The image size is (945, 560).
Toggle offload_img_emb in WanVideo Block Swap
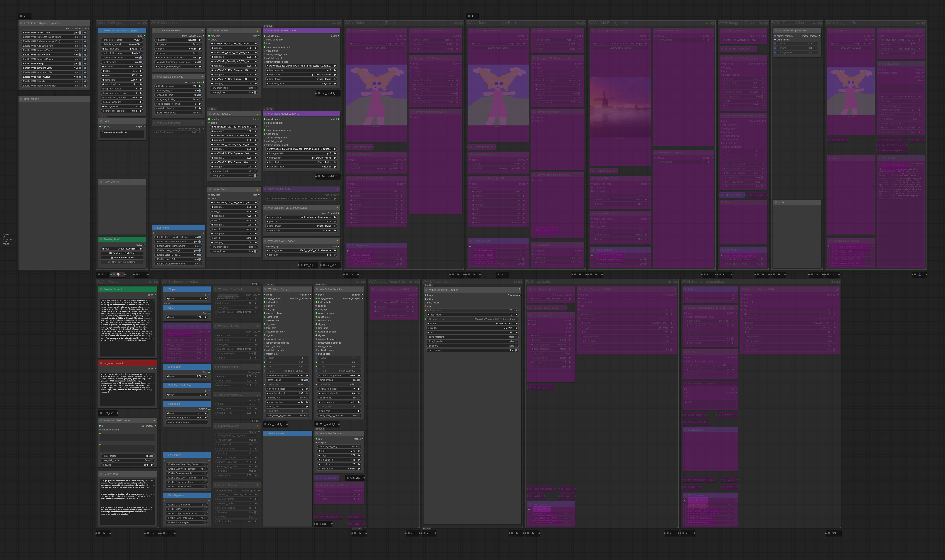[200, 91]
